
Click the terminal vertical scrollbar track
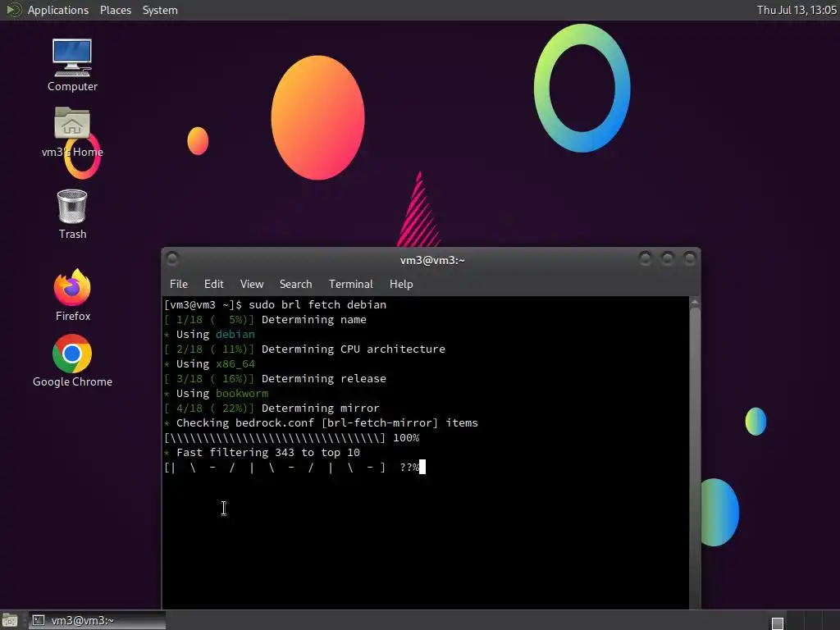tap(695, 458)
